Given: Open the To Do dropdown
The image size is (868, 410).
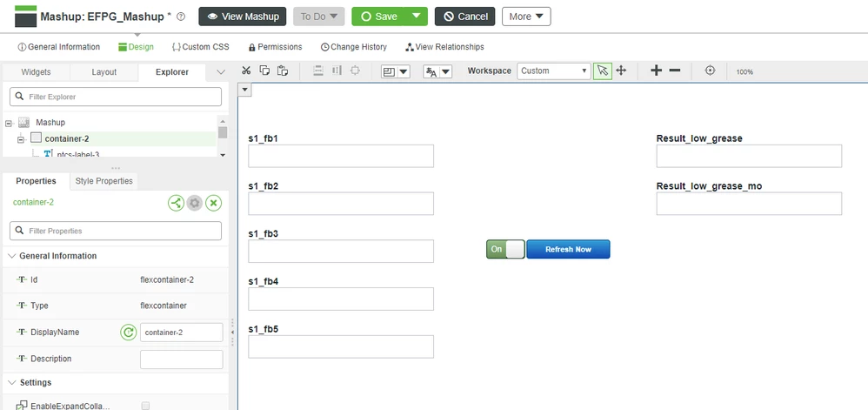Looking at the screenshot, I should point(319,17).
